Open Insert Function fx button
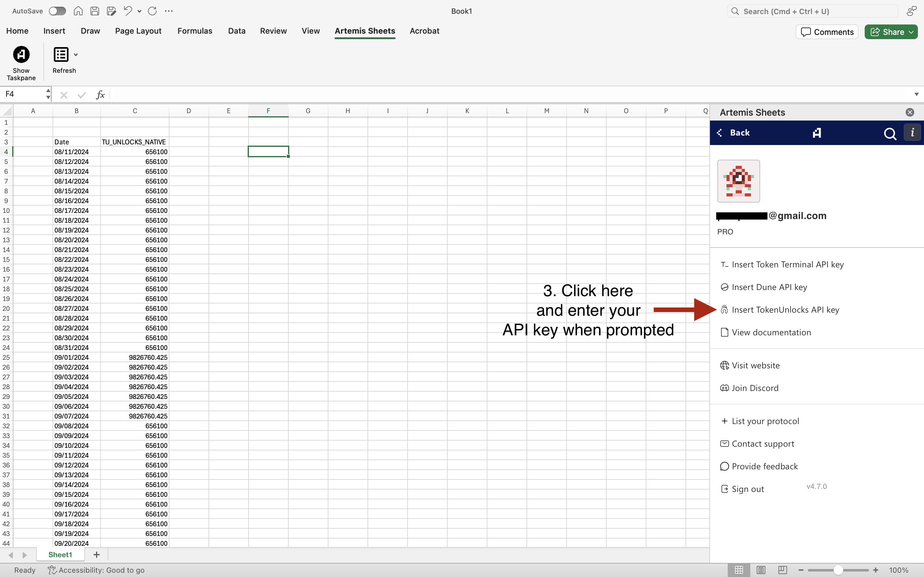Image resolution: width=924 pixels, height=577 pixels. [100, 95]
